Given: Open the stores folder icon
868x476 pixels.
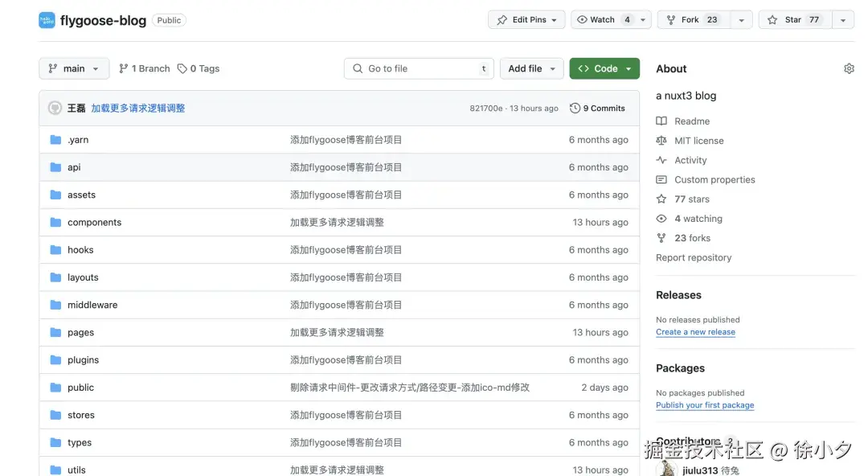Looking at the screenshot, I should (55, 415).
